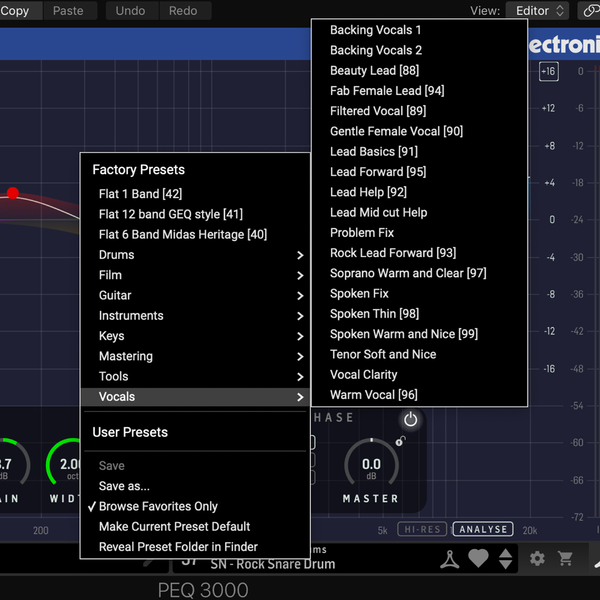This screenshot has height=600, width=600.
Task: Select Backing Vocals 1 preset
Action: pyautogui.click(x=419, y=30)
